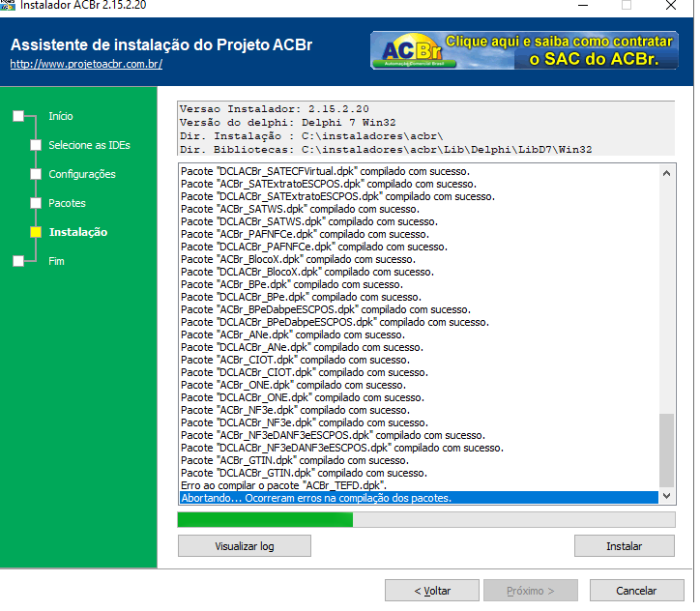Select the DCLACBr_SATExtratoESCPOS.dpk log line
The image size is (700, 611).
click(x=419, y=197)
